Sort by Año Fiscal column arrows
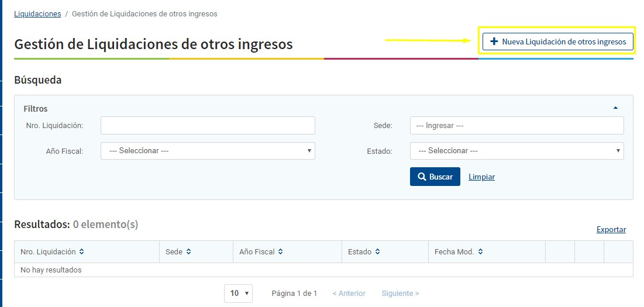 pos(281,251)
